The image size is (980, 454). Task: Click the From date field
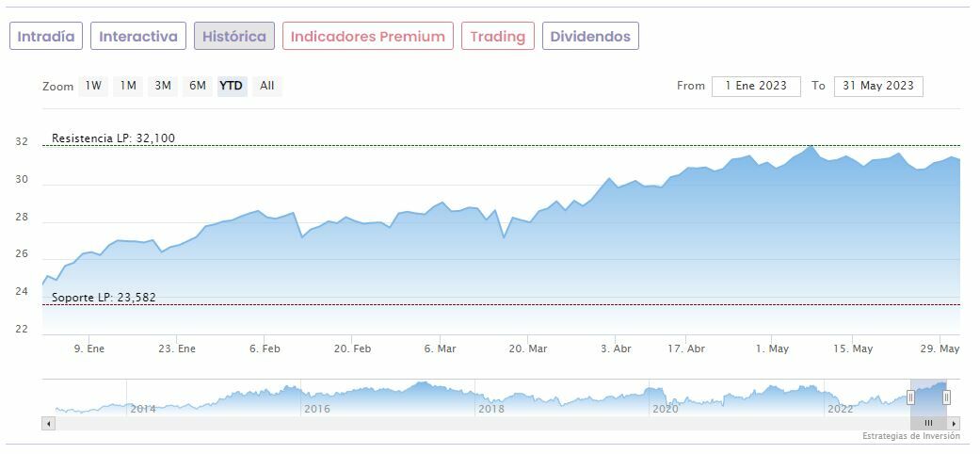pos(756,86)
